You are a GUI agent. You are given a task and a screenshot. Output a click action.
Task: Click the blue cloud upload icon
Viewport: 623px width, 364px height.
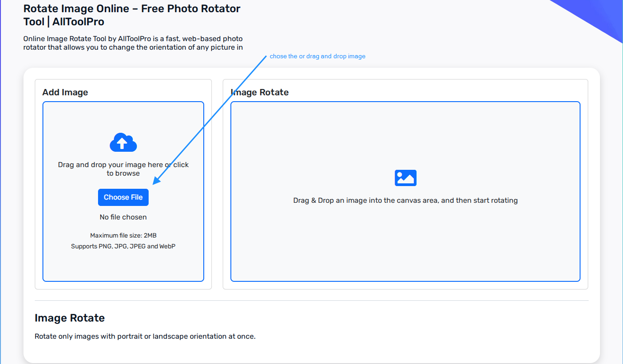coord(123,142)
